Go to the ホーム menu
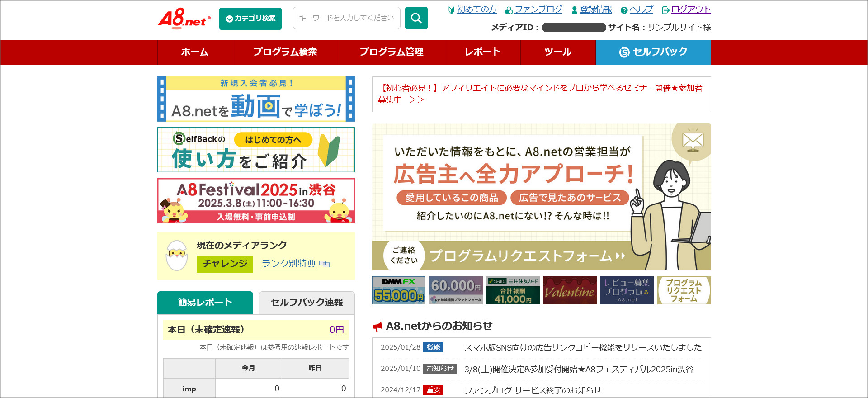868x398 pixels. coord(195,52)
